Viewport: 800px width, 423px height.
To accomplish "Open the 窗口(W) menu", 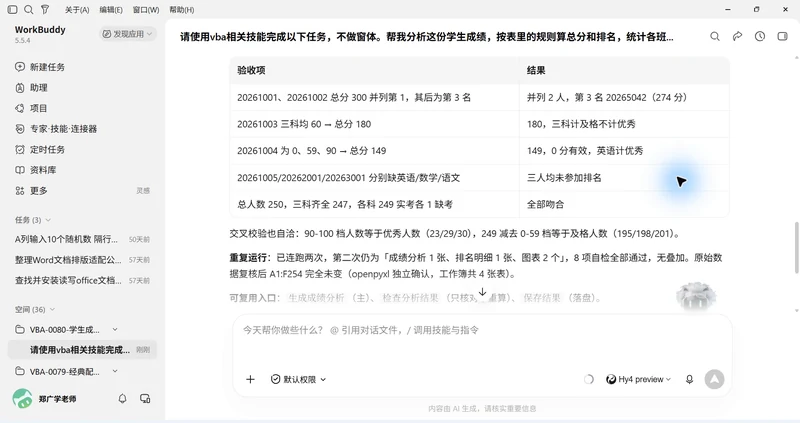I will click(x=146, y=10).
